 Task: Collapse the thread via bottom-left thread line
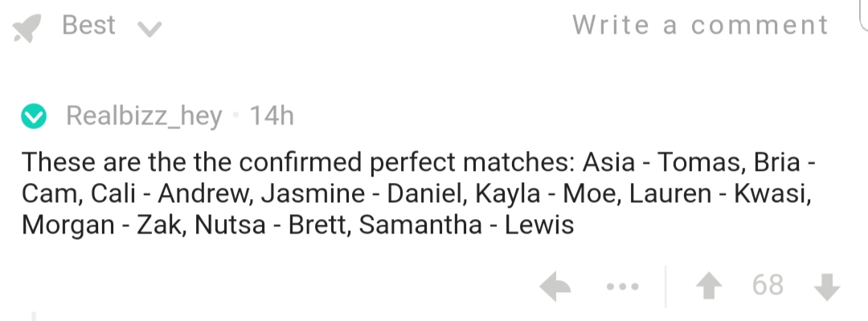coord(34,316)
